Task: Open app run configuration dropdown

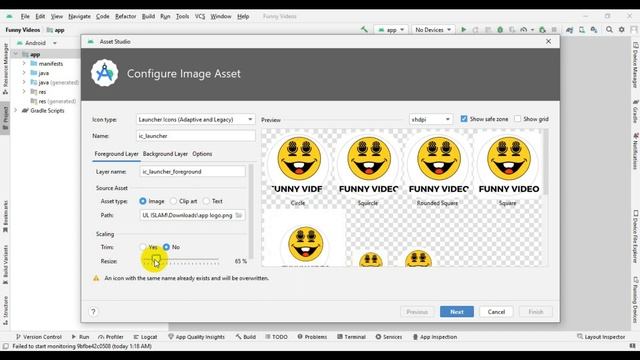Action: pyautogui.click(x=391, y=30)
